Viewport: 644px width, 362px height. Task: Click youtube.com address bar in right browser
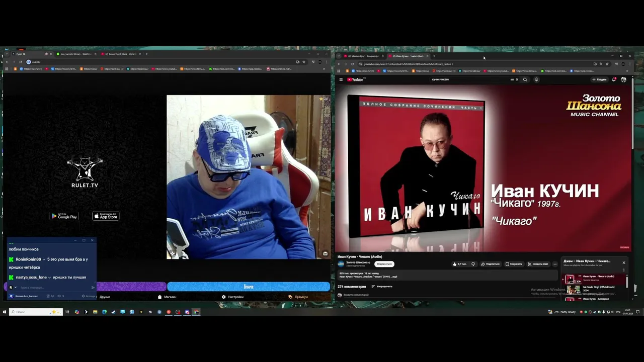[473, 64]
